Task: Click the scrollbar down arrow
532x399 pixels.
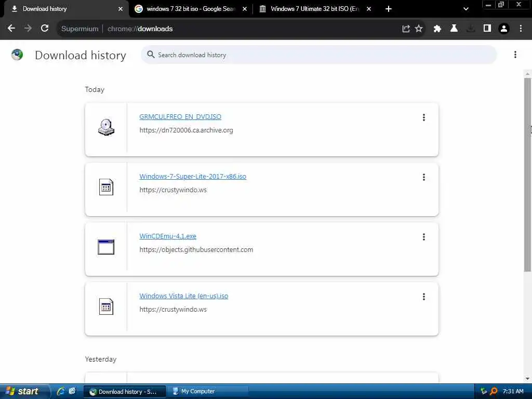Action: 527,379
